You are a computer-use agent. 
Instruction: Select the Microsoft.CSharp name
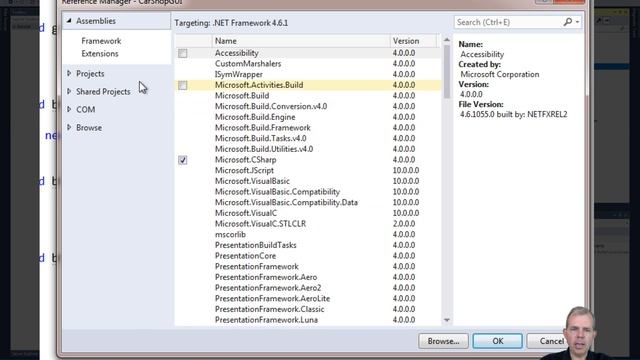245,160
